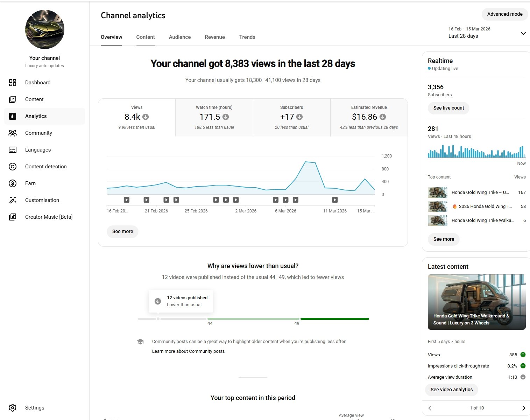Open the Content detection copyright icon

click(x=13, y=167)
